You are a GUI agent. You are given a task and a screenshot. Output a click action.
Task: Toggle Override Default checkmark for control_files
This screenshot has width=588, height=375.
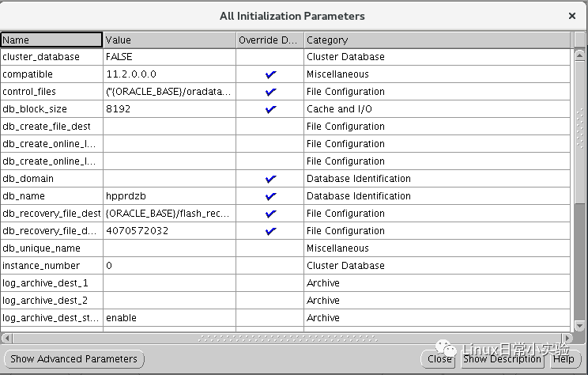(271, 92)
